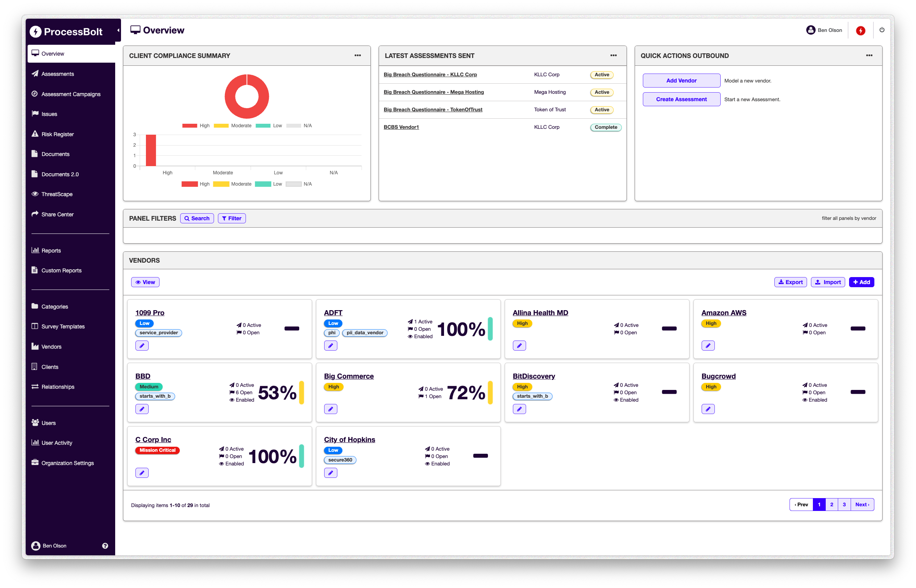Screen dimensions: 916x588
Task: Select the Risk Register sidebar icon
Action: point(35,134)
